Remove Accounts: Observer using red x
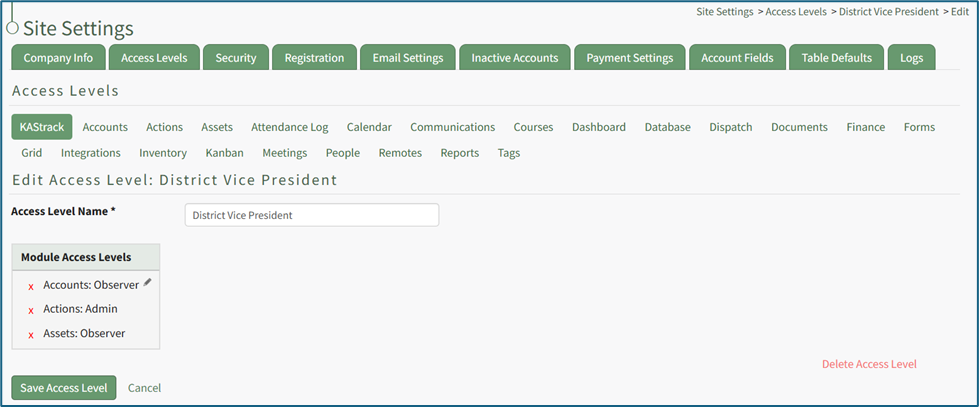This screenshot has height=407, width=979. (x=31, y=286)
